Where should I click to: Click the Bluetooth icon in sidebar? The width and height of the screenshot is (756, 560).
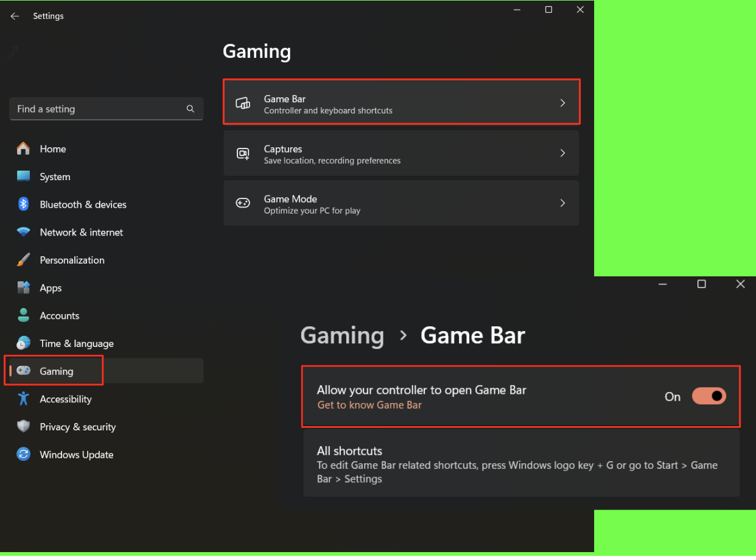(23, 205)
